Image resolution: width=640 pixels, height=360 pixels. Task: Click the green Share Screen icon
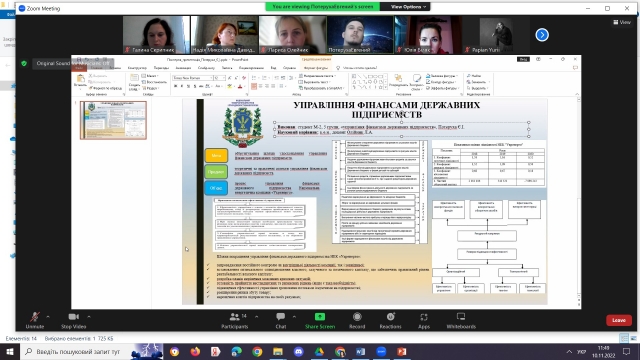(x=320, y=317)
